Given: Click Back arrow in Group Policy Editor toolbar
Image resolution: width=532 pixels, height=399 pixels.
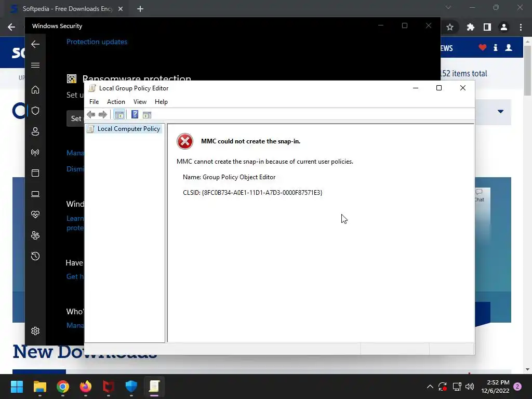Looking at the screenshot, I should (91, 115).
